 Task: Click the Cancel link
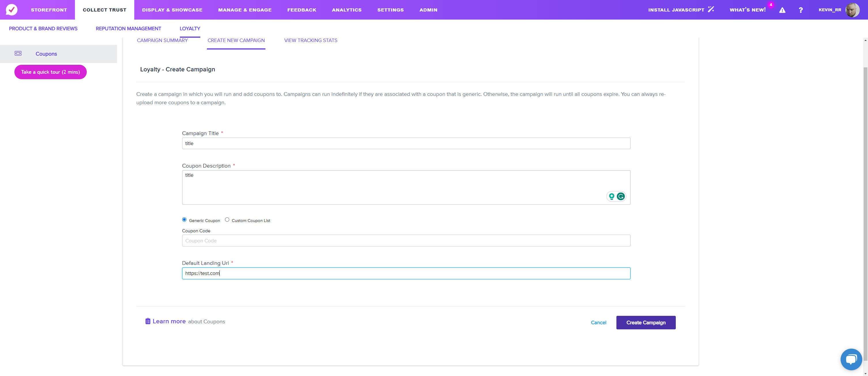(x=599, y=322)
